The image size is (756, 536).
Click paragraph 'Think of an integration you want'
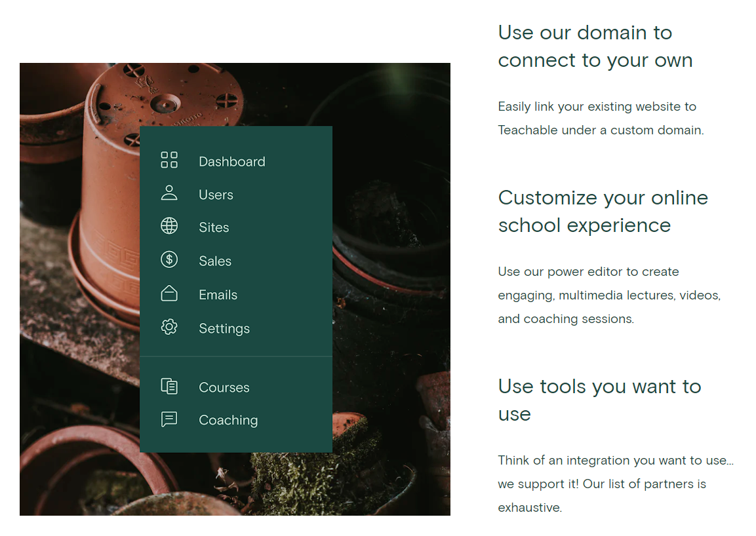pyautogui.click(x=616, y=484)
